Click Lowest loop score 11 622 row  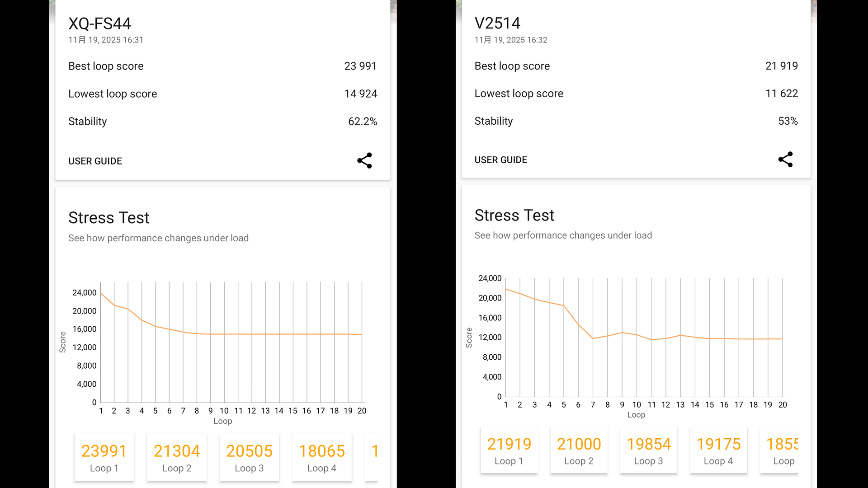636,94
